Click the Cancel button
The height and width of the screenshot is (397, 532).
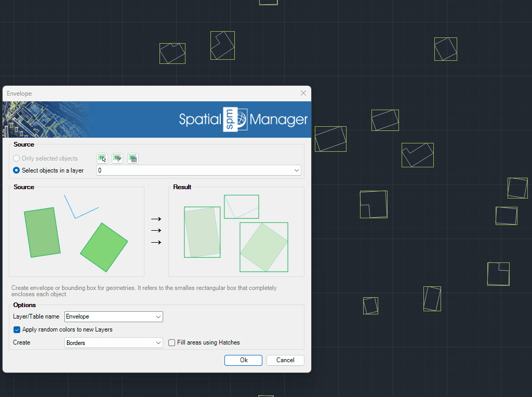[285, 360]
